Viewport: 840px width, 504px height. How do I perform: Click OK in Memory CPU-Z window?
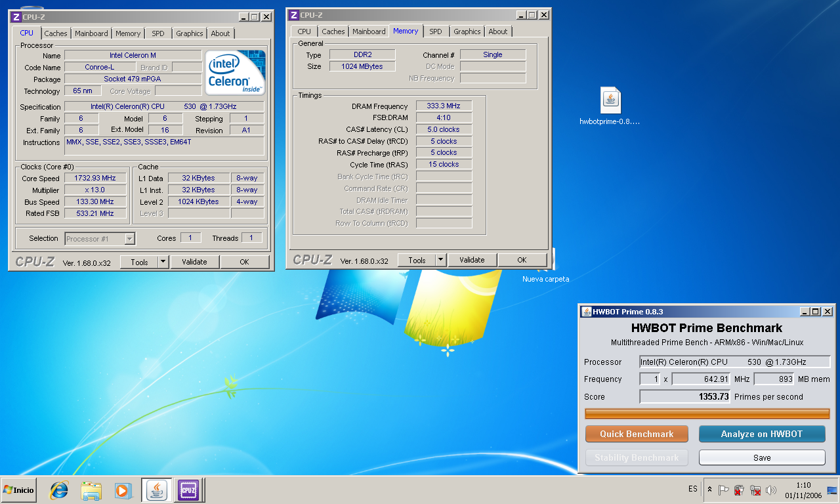[522, 260]
